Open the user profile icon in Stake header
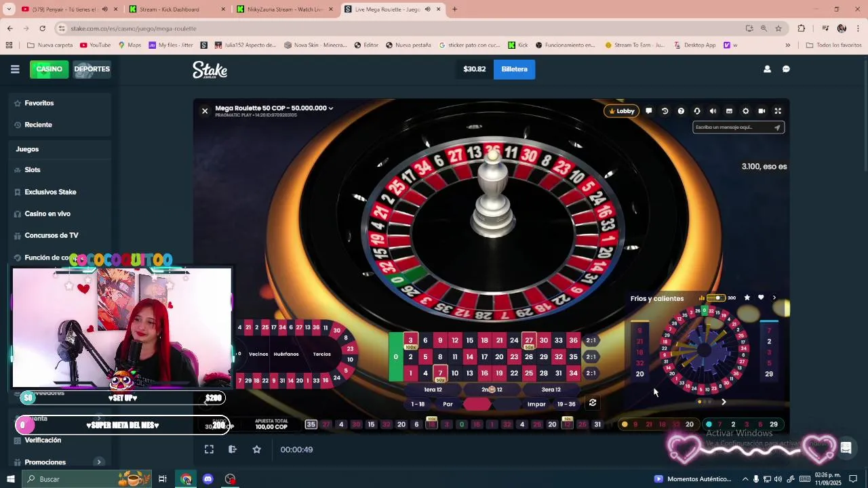This screenshot has height=488, width=868. click(767, 69)
